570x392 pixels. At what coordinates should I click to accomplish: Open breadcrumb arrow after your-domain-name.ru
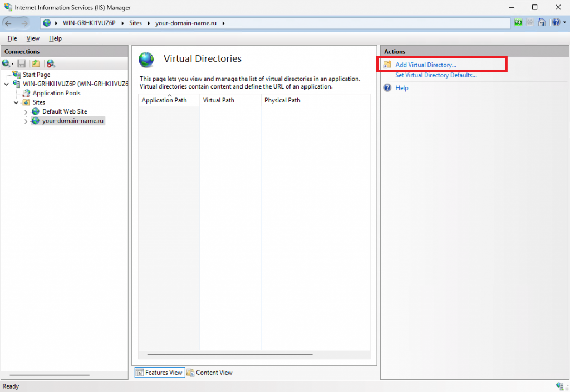click(223, 23)
